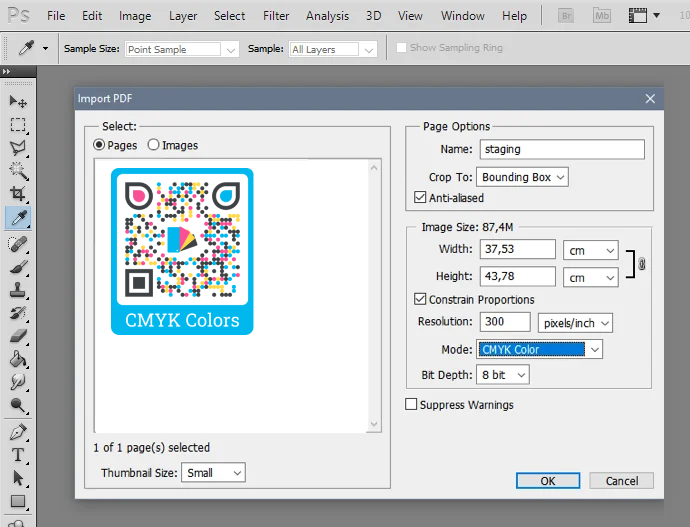Confirm import with OK button
The image size is (690, 527).
point(548,481)
